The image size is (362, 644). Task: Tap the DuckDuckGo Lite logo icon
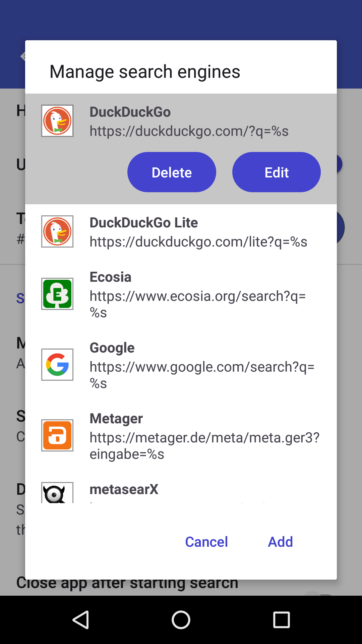point(57,231)
